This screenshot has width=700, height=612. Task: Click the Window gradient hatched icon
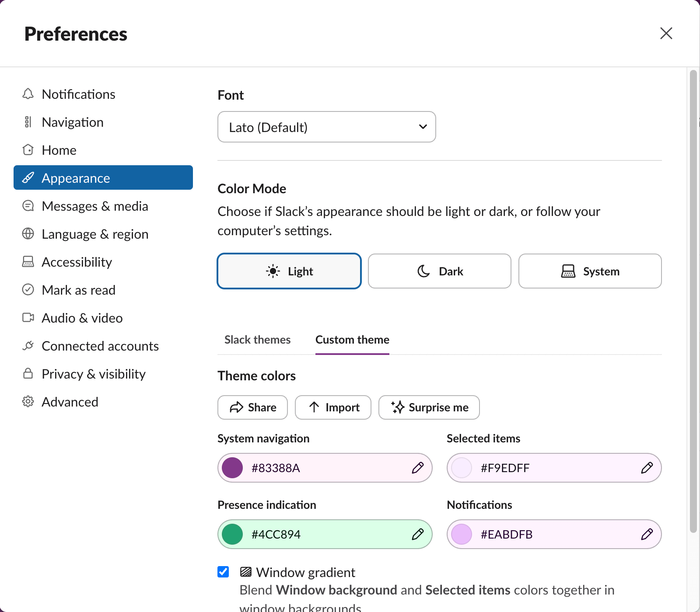pyautogui.click(x=246, y=572)
